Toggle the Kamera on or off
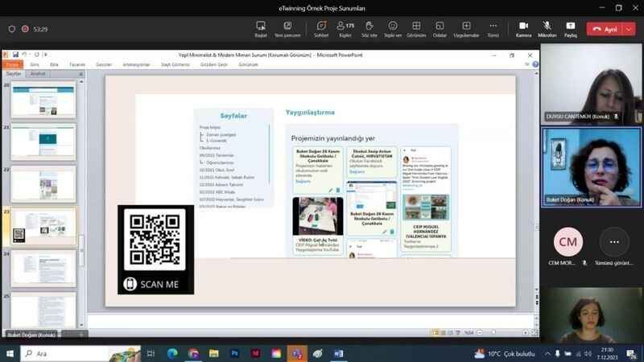This screenshot has height=362, width=644. pos(524,30)
